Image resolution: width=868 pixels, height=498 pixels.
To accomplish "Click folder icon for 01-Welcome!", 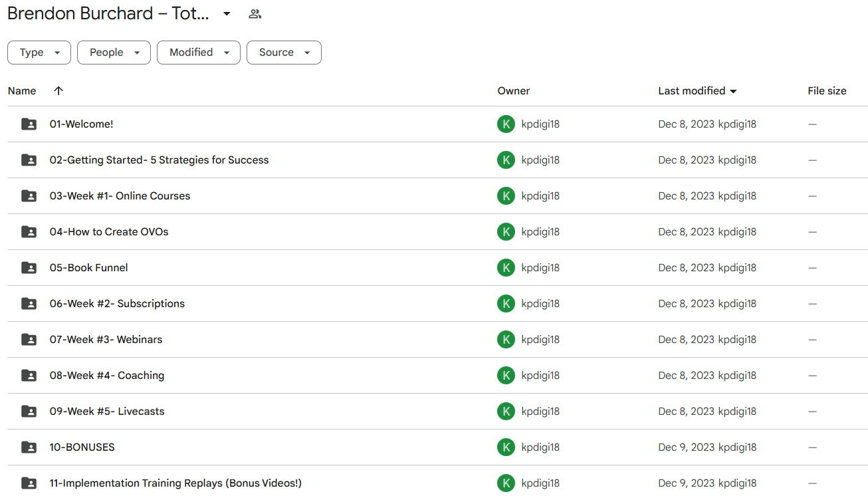I will (29, 124).
